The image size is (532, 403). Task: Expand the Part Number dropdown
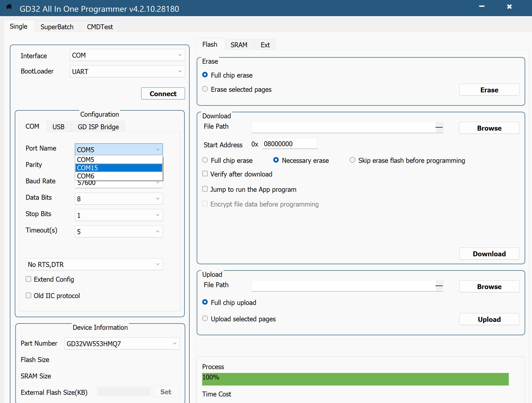[122, 343]
